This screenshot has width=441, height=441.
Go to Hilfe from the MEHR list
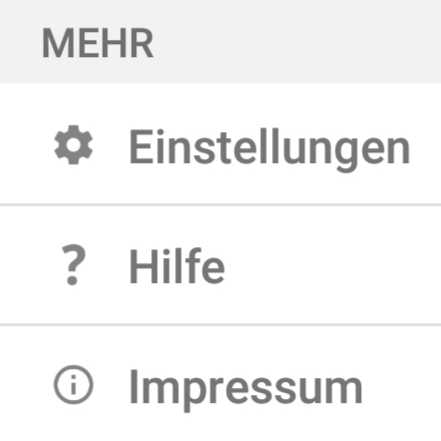click(220, 265)
